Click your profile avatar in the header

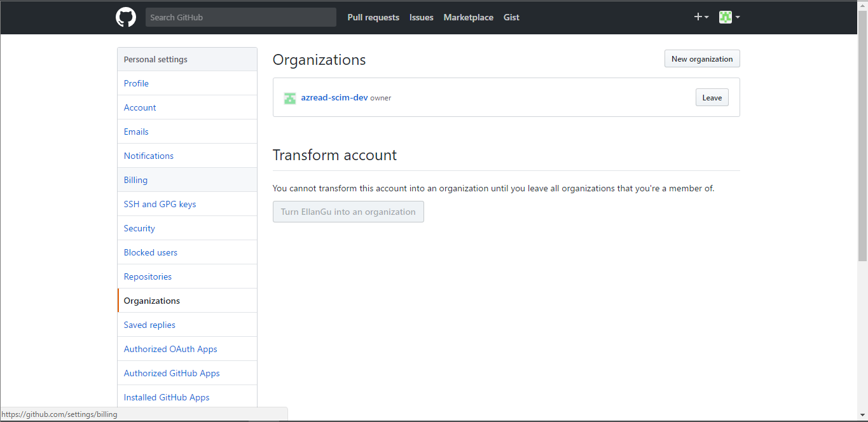[725, 17]
